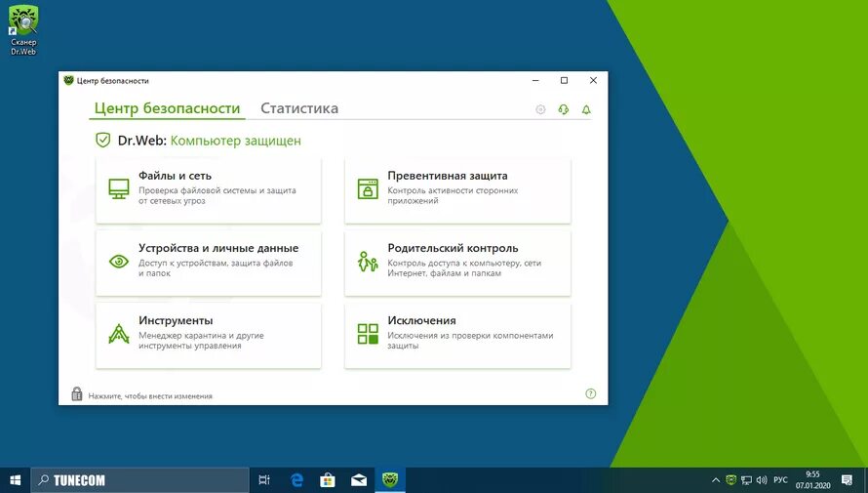Select the Центр безопасности tab

click(x=167, y=108)
